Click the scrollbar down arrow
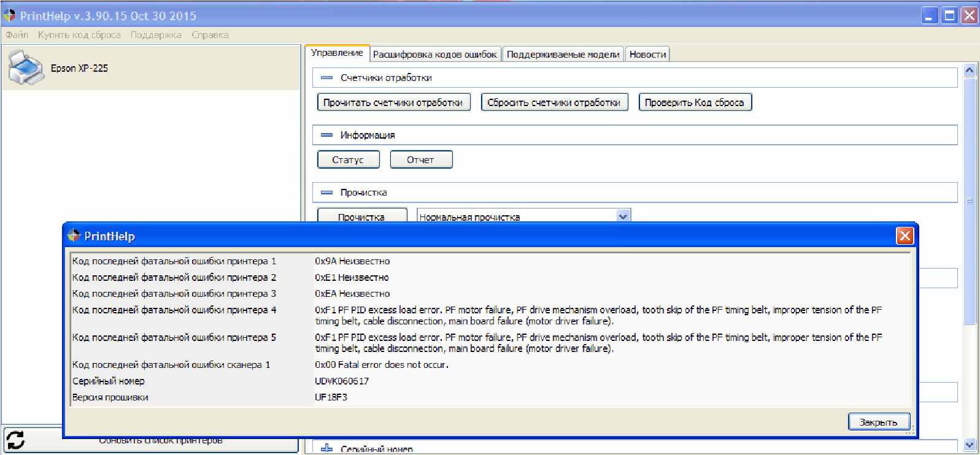980x455 pixels. [x=970, y=445]
